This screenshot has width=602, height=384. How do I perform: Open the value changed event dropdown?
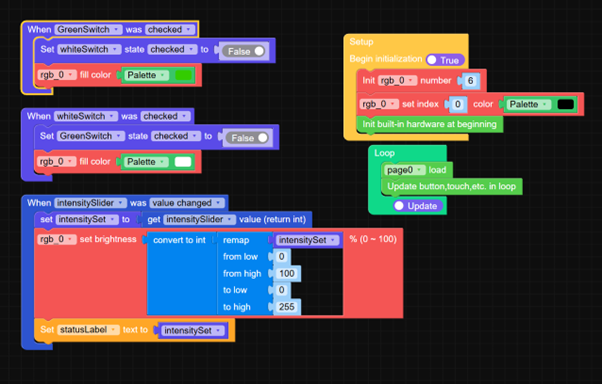[x=187, y=203]
